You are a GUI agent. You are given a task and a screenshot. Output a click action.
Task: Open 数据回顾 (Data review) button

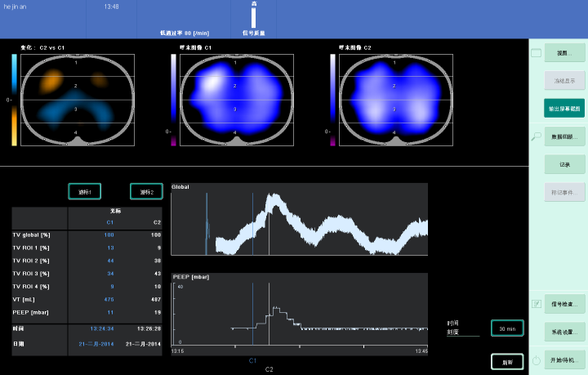click(564, 137)
